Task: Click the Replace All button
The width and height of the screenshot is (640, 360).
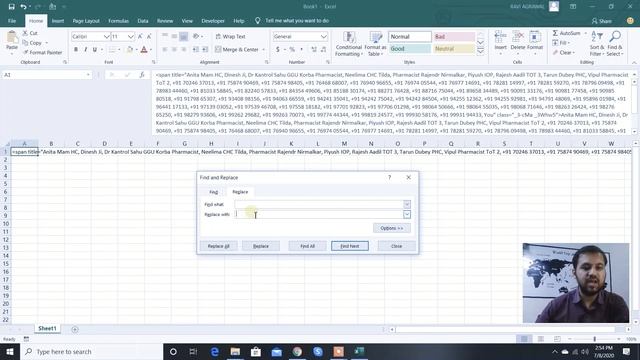Action: pyautogui.click(x=218, y=246)
